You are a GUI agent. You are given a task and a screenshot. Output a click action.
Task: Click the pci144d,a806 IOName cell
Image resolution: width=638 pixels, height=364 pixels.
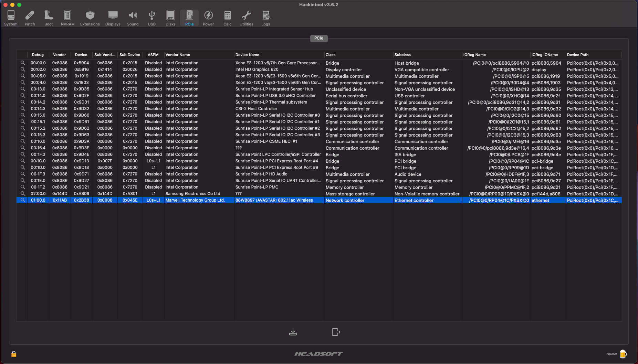click(x=546, y=194)
